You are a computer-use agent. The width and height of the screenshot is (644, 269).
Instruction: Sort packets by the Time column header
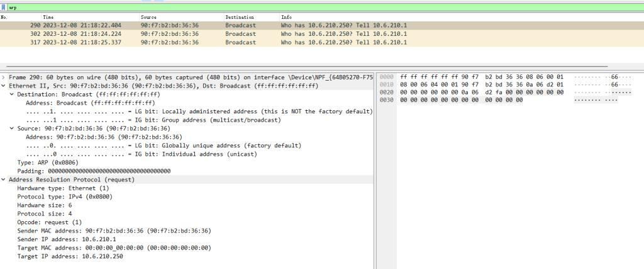coord(48,16)
